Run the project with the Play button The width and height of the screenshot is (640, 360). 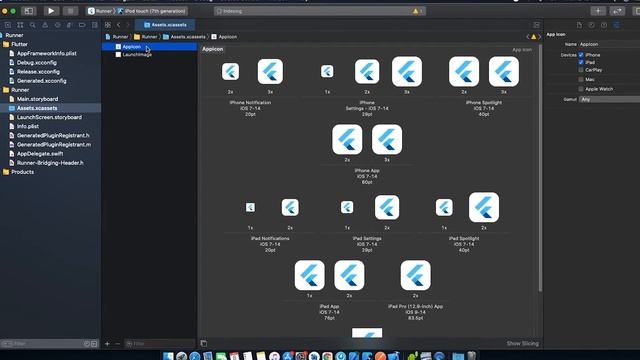51,11
